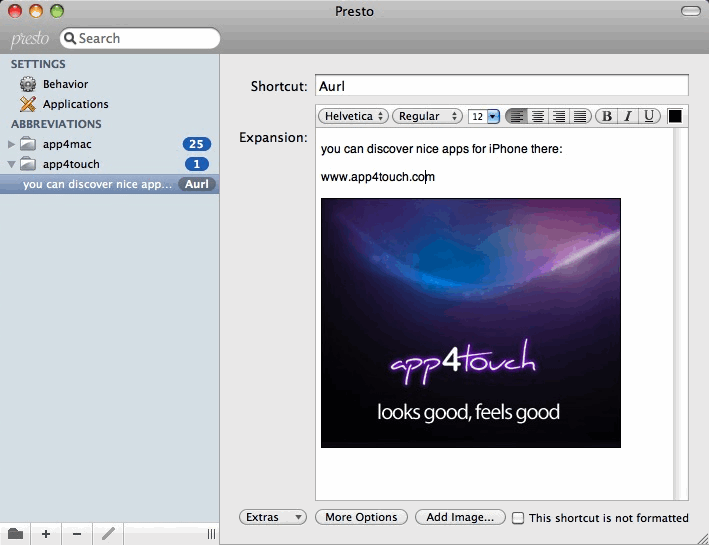
Task: Click the font size 12 text field
Action: [478, 117]
